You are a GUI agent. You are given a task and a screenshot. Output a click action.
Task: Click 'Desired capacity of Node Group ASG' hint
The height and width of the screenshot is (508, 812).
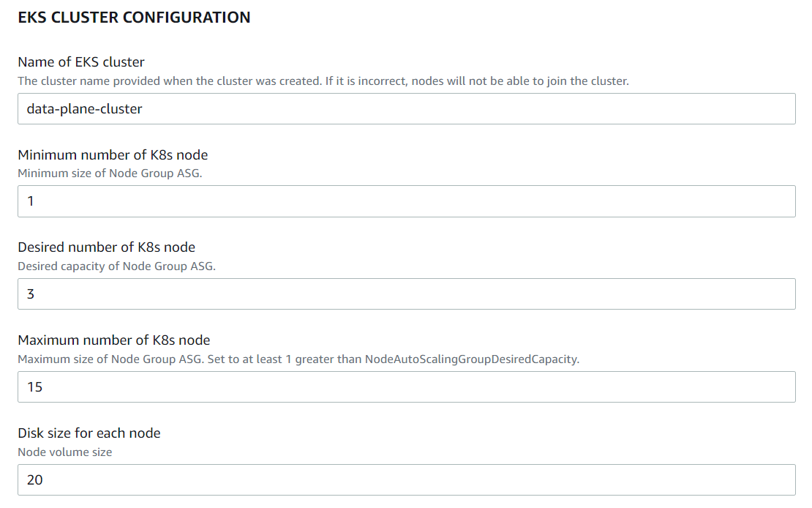116,266
